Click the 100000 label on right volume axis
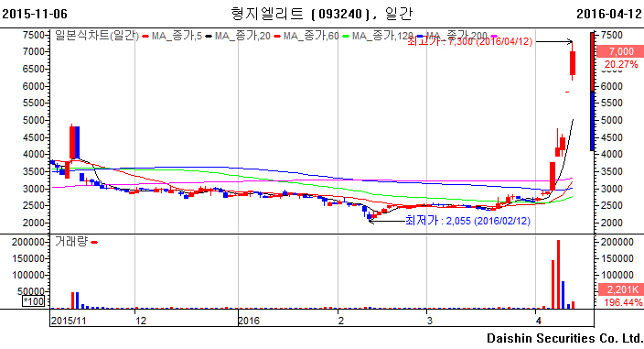Viewport: 644px width, 349px height. [617, 275]
